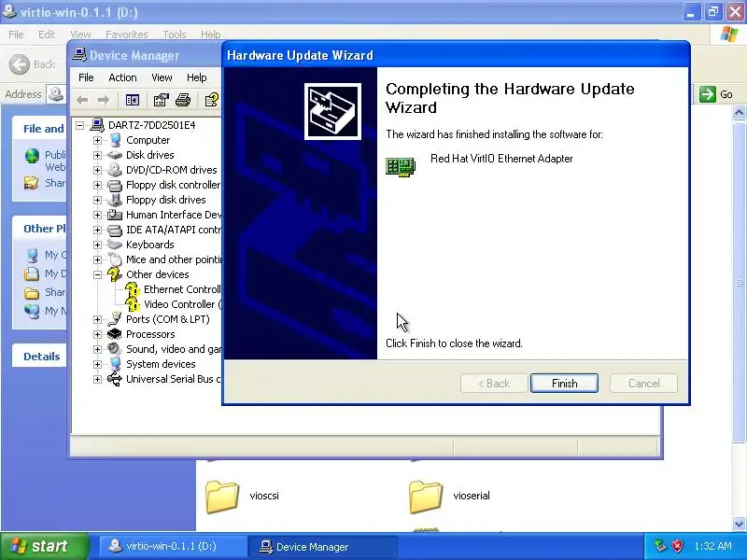
Task: Click the Explorer vertical scrollbar down arrow
Action: coord(739,524)
